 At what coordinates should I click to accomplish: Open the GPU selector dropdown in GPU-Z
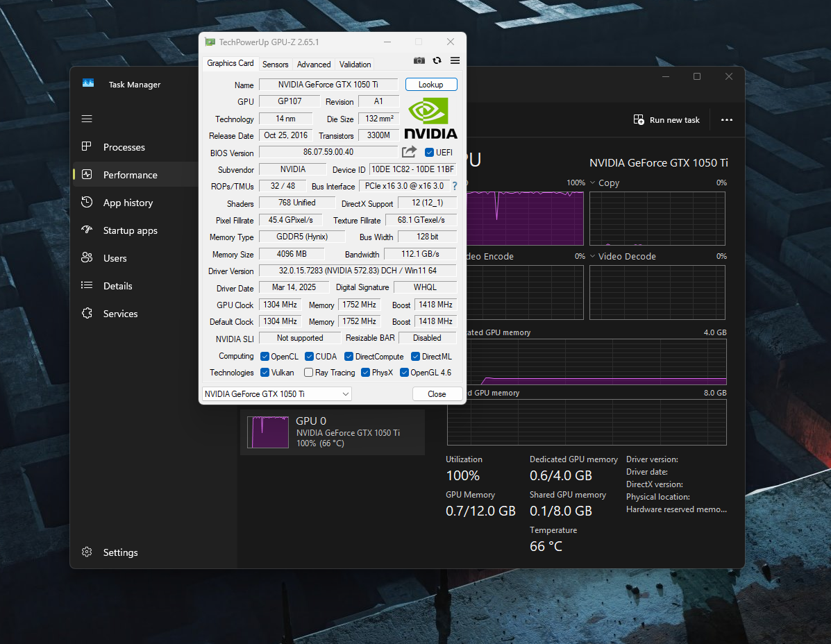click(276, 394)
